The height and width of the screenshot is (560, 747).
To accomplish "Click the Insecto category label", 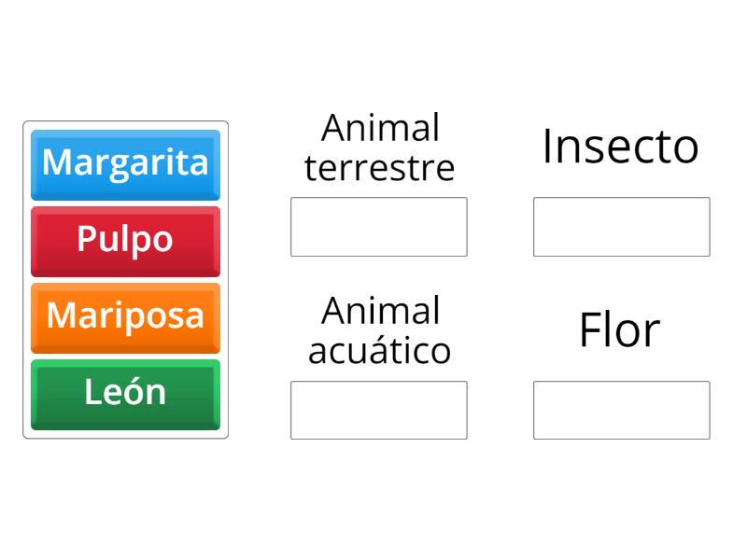I will point(621,147).
